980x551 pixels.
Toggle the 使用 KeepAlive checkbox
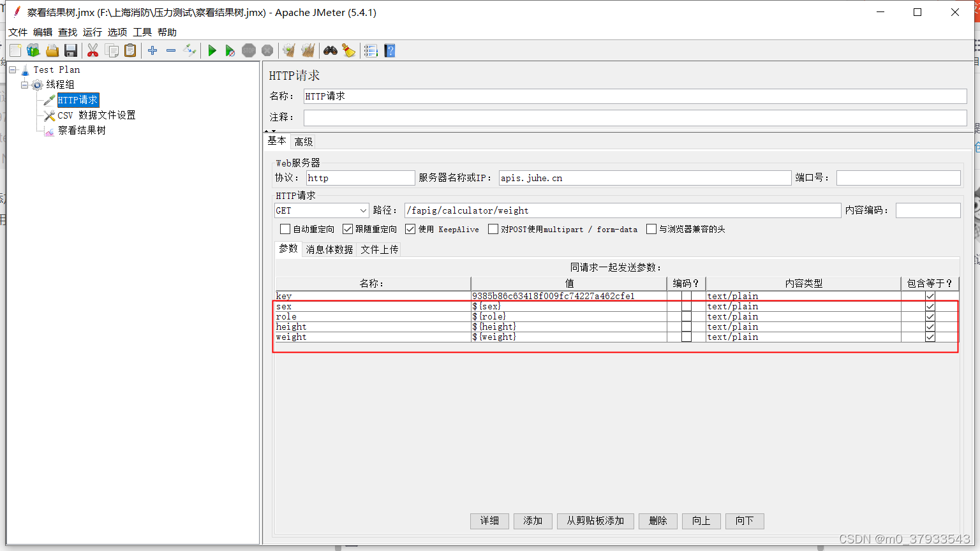pos(410,229)
